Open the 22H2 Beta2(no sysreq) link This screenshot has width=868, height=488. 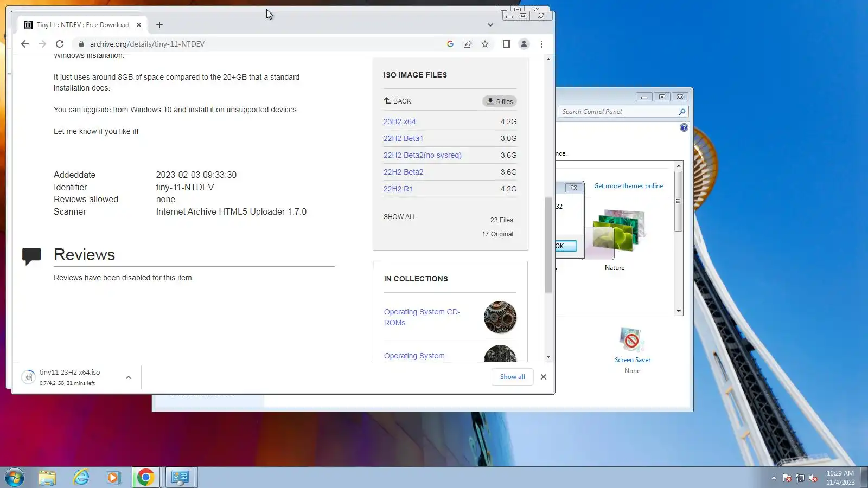pos(423,155)
